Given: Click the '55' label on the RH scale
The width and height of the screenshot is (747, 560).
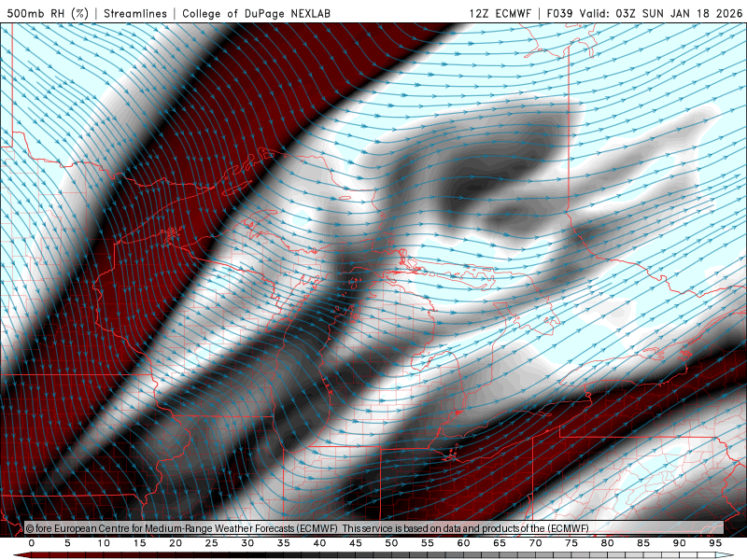Looking at the screenshot, I should [428, 543].
